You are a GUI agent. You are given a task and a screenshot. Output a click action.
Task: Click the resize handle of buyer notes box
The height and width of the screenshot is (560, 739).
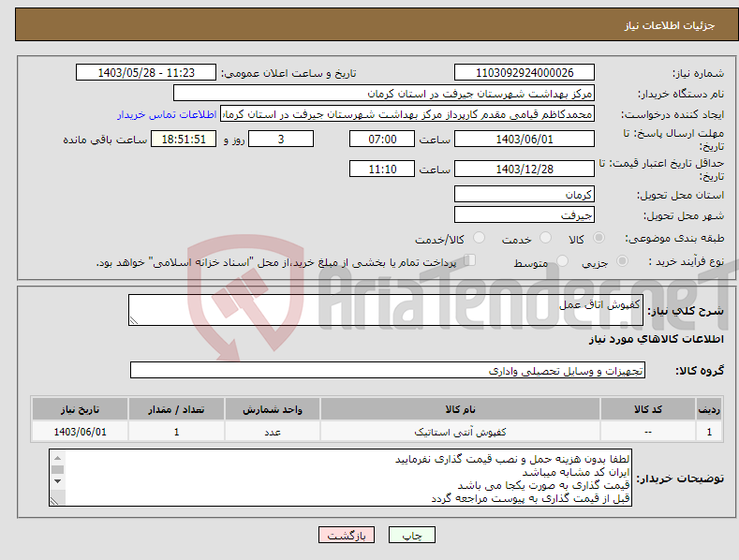point(54,501)
